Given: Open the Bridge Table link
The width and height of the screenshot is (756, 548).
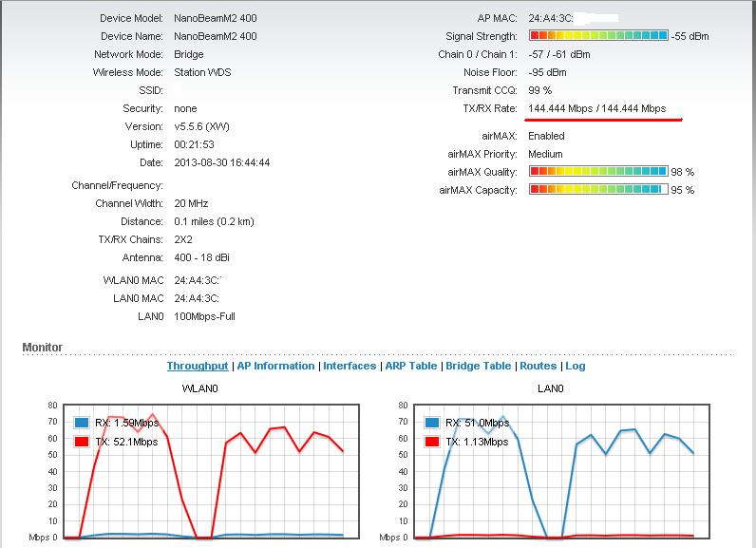Looking at the screenshot, I should [x=478, y=367].
